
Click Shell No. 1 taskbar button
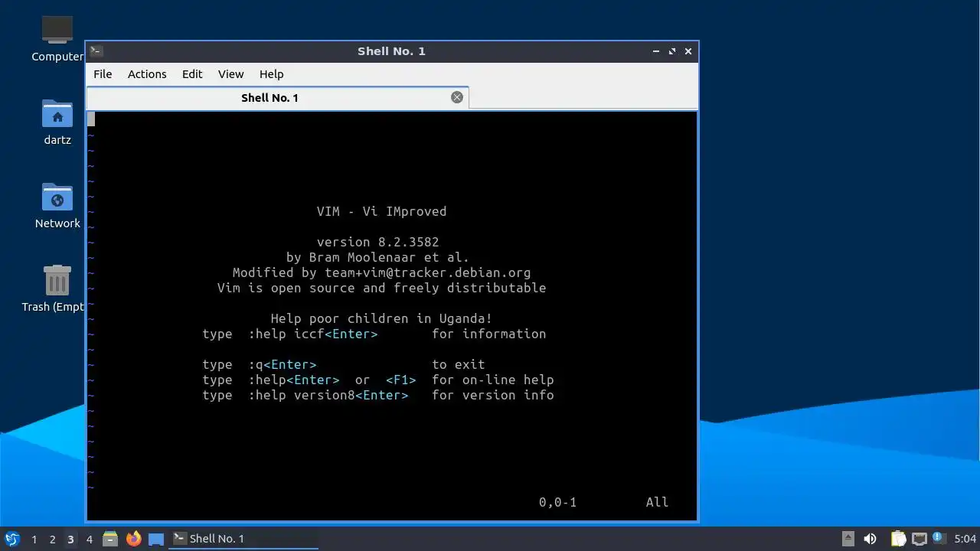[x=243, y=539]
